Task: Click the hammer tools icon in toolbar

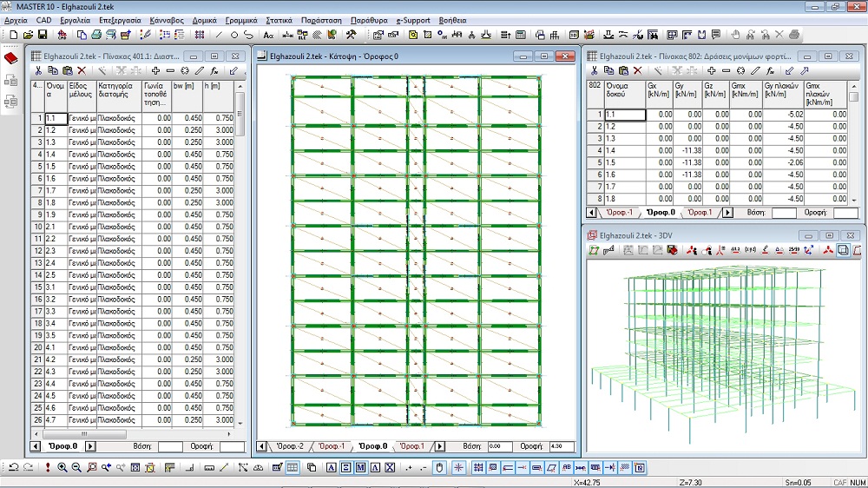Action: pyautogui.click(x=351, y=35)
